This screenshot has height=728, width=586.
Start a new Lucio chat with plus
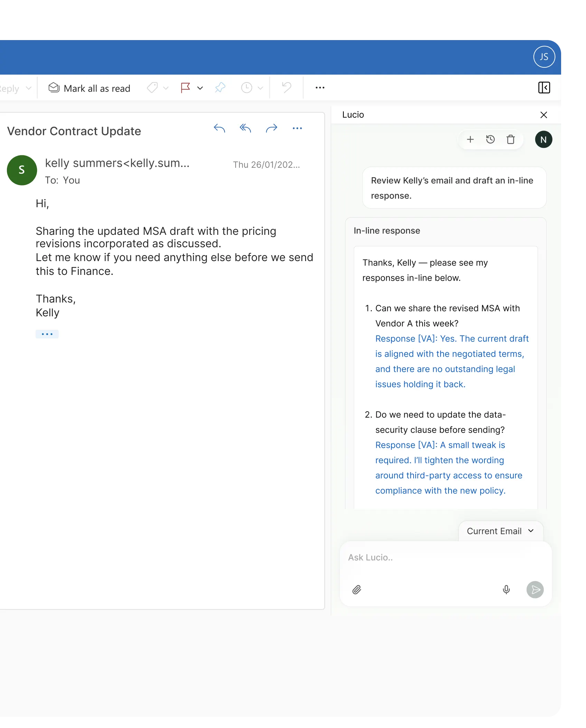470,139
